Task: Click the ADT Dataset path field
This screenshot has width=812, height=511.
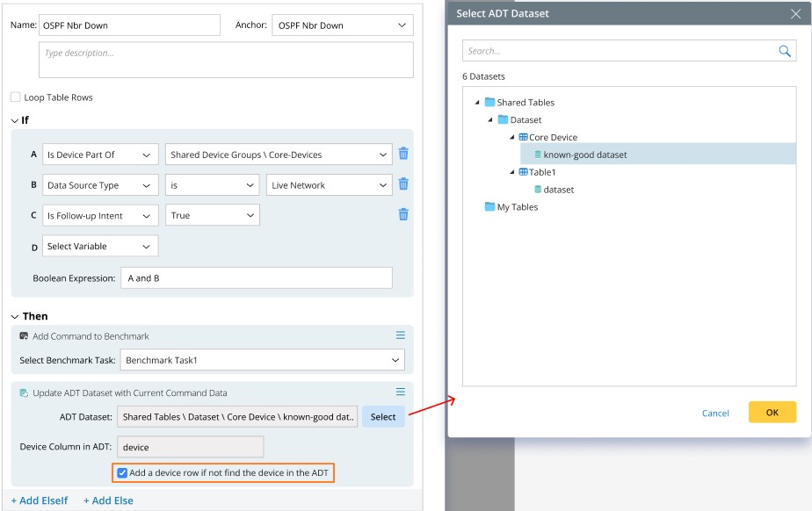Action: coord(237,417)
